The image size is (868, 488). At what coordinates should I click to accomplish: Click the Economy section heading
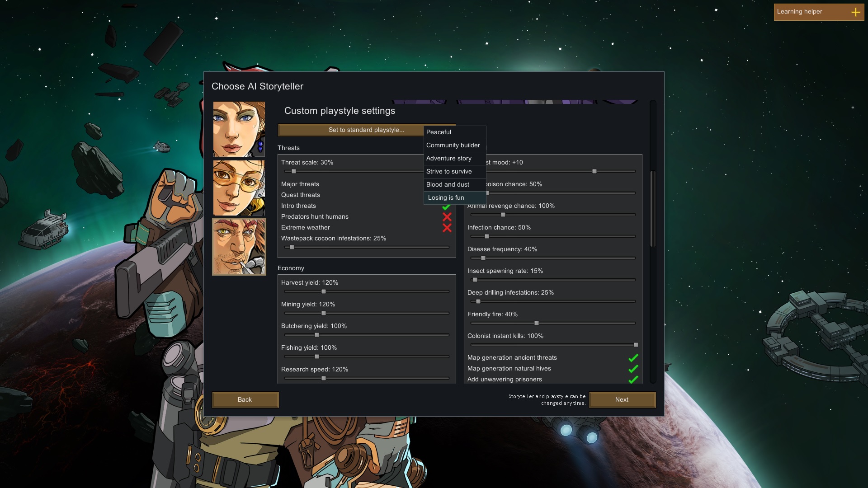pyautogui.click(x=291, y=268)
